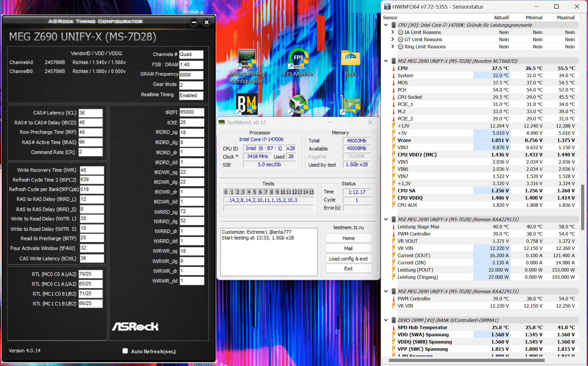Click Load config & exit button
Viewport: 588px width, 366px height.
tap(348, 259)
